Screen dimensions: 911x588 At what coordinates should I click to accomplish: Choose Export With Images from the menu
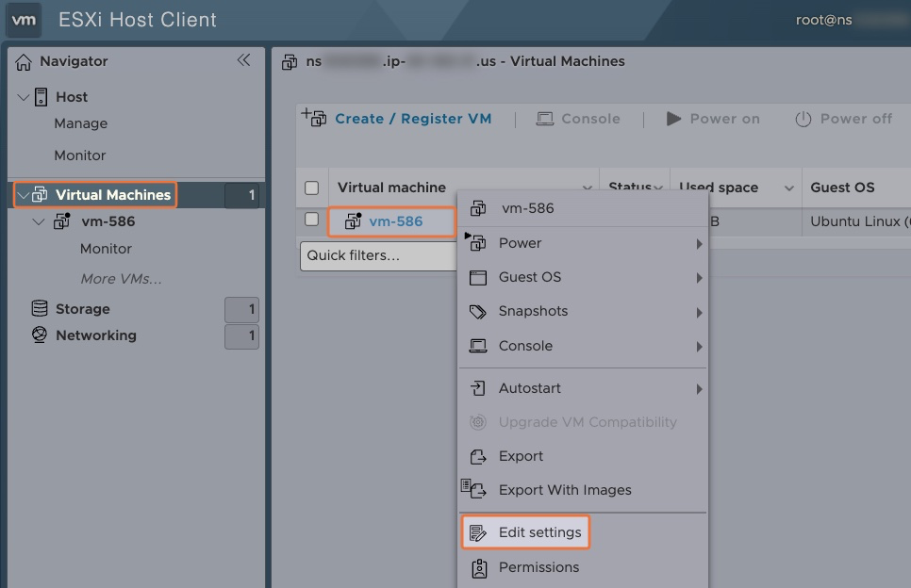[x=584, y=490]
